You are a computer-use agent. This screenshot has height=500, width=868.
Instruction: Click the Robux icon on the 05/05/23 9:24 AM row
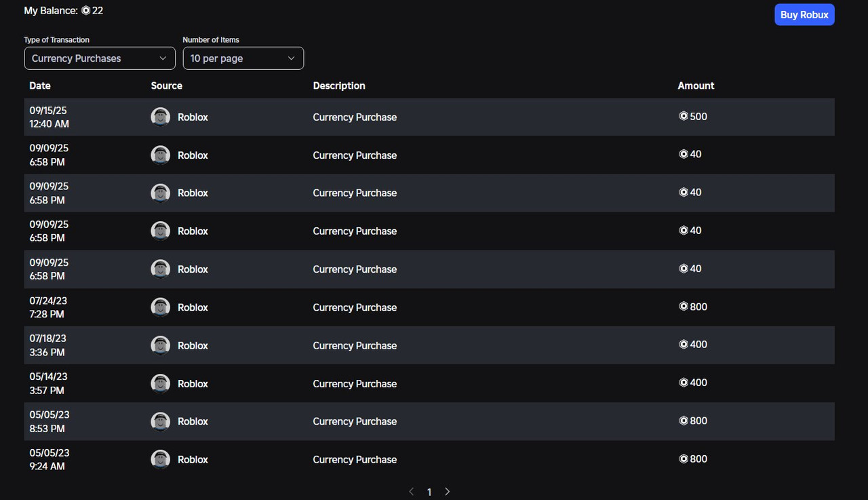click(684, 459)
